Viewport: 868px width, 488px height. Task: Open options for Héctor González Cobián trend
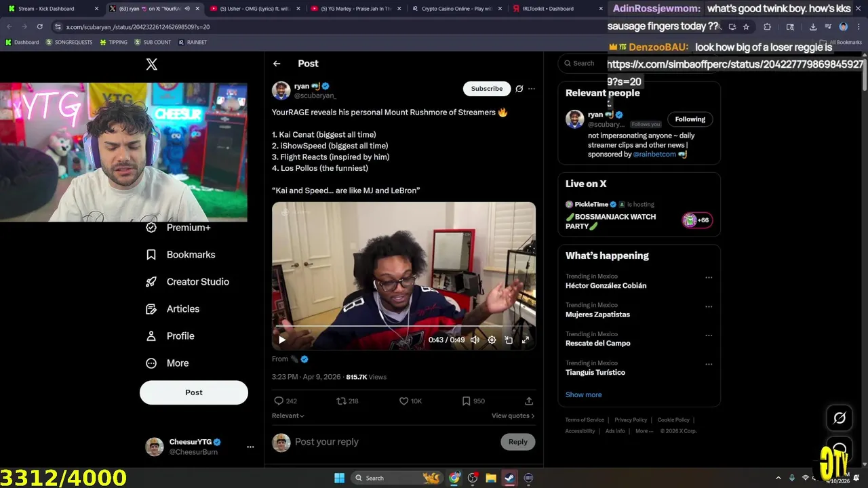pos(709,278)
